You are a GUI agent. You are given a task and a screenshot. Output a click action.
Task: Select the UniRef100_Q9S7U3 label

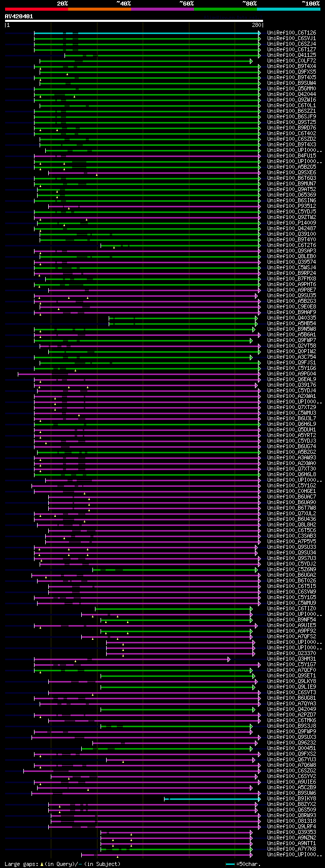pyautogui.click(x=291, y=559)
